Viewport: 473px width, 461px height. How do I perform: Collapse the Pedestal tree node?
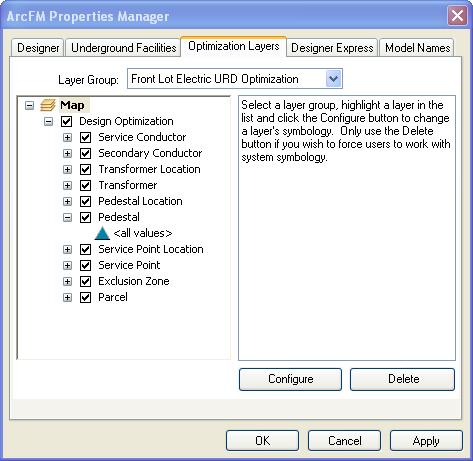tap(67, 217)
